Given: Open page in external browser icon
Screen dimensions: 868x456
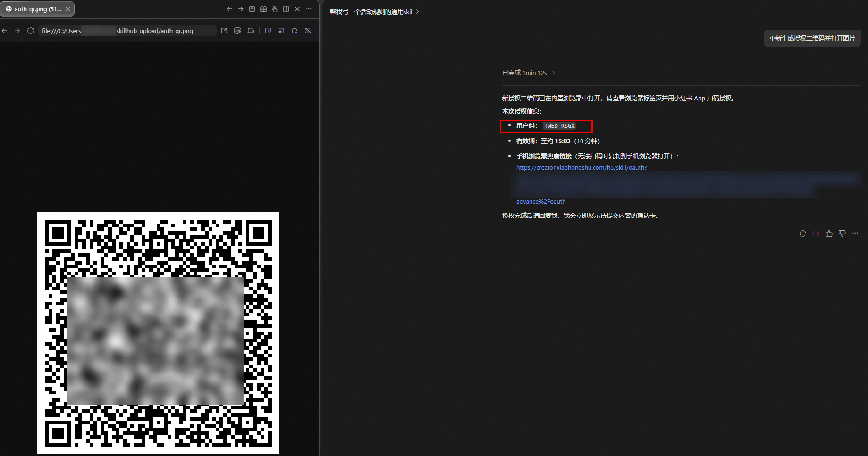Looking at the screenshot, I should [224, 31].
